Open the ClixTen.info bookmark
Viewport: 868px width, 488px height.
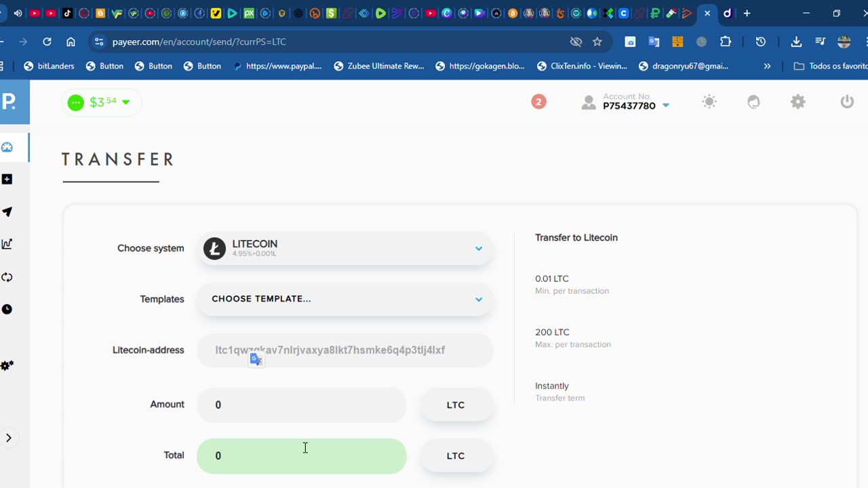tap(582, 66)
